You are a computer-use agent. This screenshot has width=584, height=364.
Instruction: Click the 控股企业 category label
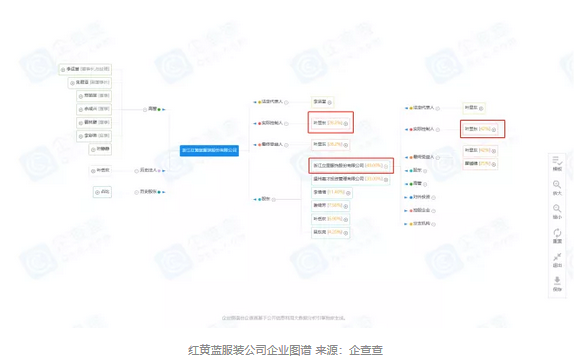point(421,211)
